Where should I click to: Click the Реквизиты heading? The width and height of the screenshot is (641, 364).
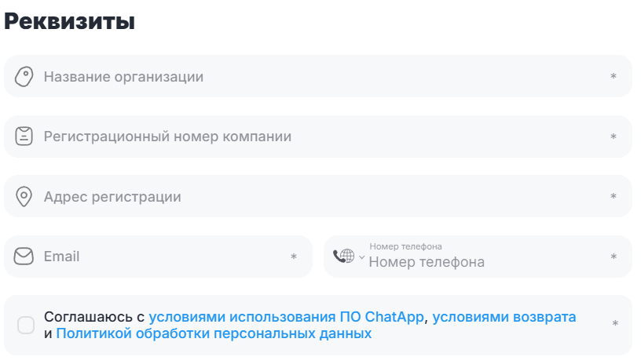pyautogui.click(x=70, y=22)
